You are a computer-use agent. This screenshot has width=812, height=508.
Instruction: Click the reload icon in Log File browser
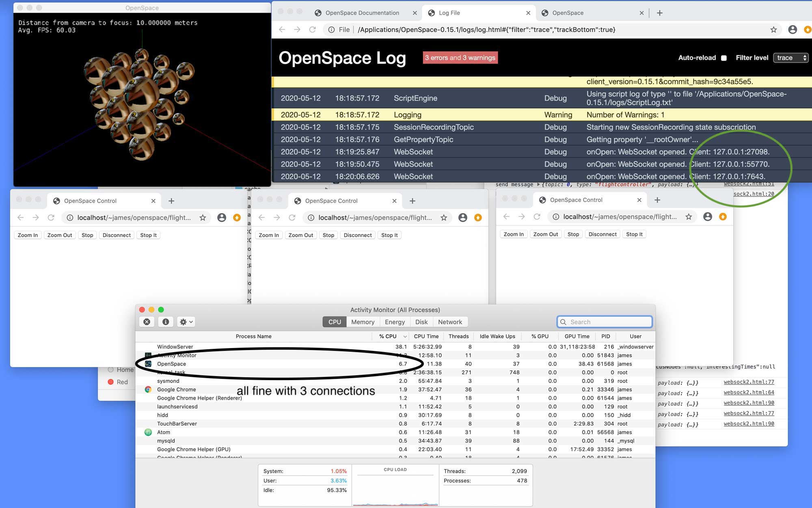tap(312, 30)
